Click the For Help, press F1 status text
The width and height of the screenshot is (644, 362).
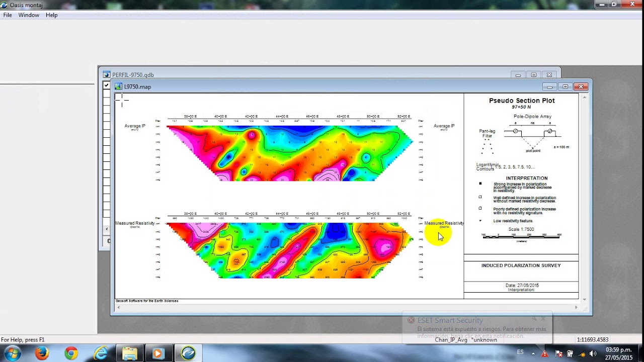pyautogui.click(x=23, y=340)
